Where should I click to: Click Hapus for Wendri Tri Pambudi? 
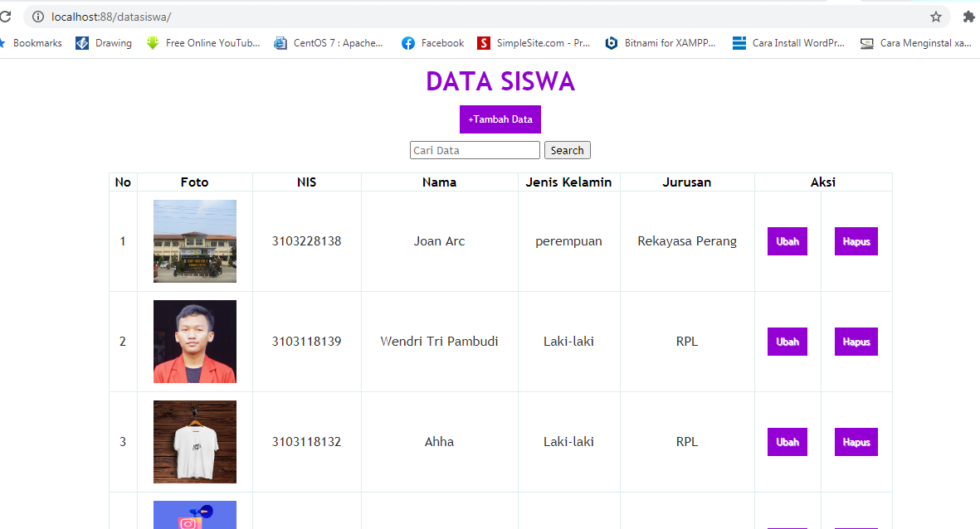pyautogui.click(x=856, y=342)
